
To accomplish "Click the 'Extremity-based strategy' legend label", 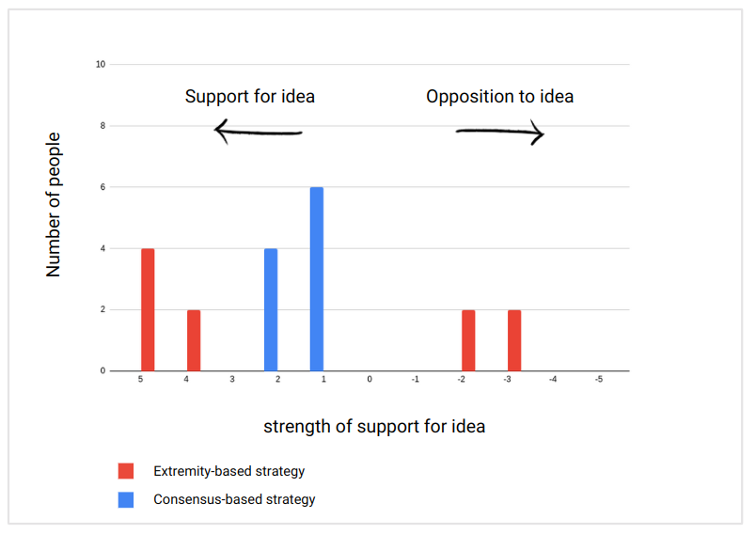I will point(229,471).
